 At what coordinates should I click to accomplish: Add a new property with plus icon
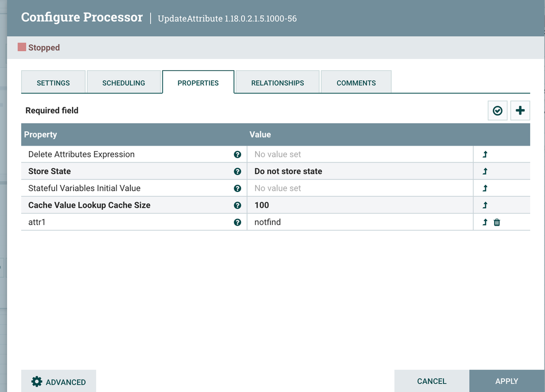(x=520, y=111)
